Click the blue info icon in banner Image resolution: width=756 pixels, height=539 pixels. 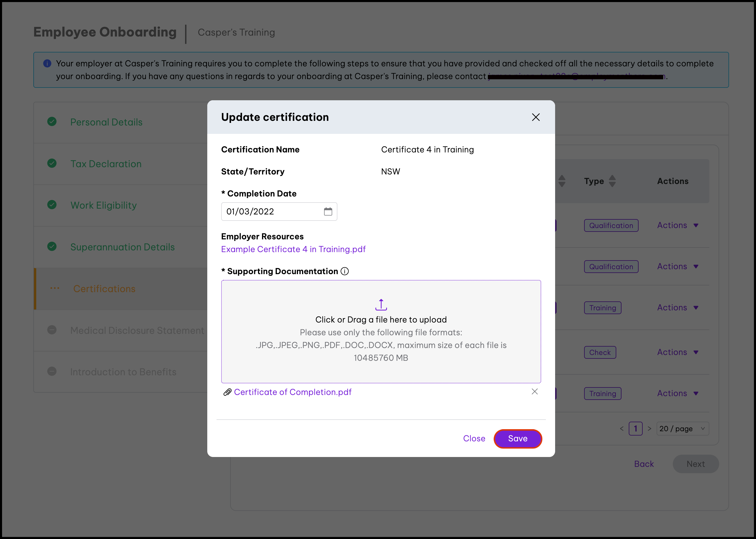(x=47, y=63)
